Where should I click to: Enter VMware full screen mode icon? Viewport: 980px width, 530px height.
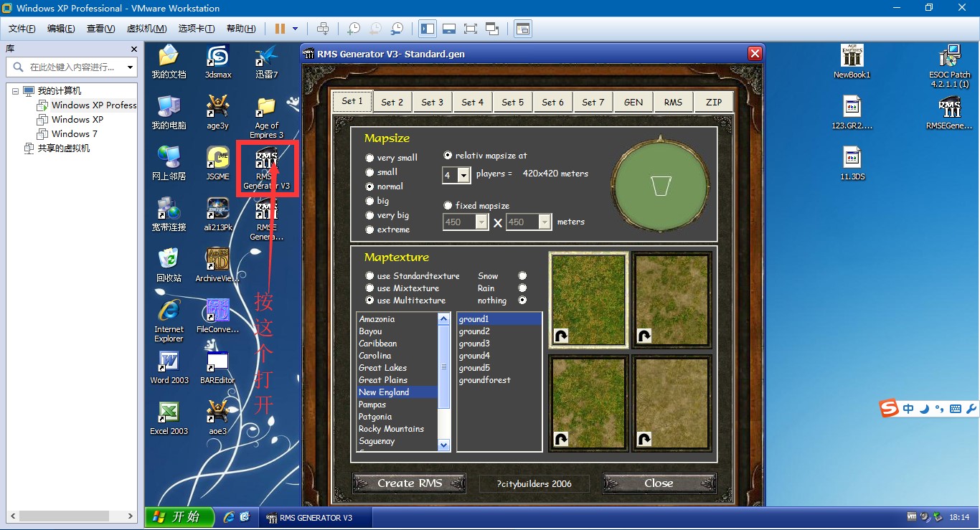point(471,29)
